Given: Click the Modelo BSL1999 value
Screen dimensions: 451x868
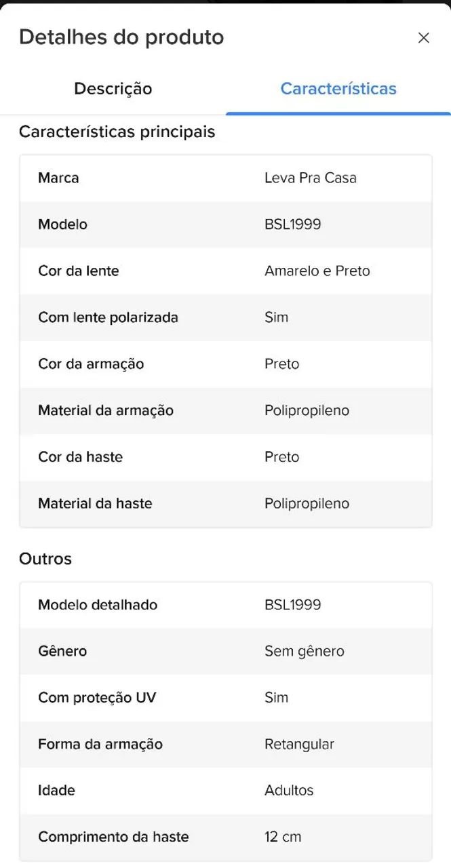Looking at the screenshot, I should click(x=293, y=224).
